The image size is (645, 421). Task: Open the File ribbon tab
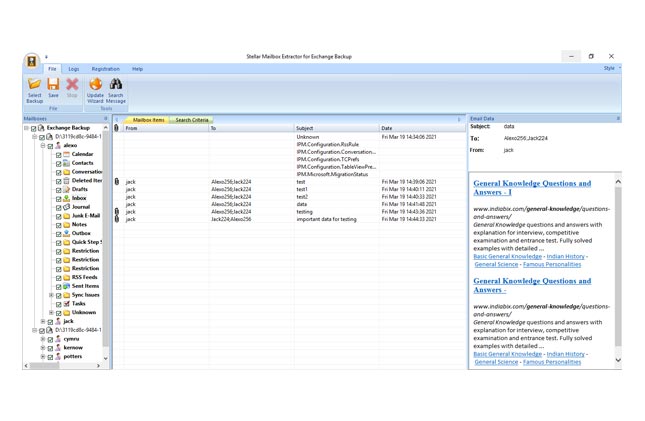coord(52,69)
